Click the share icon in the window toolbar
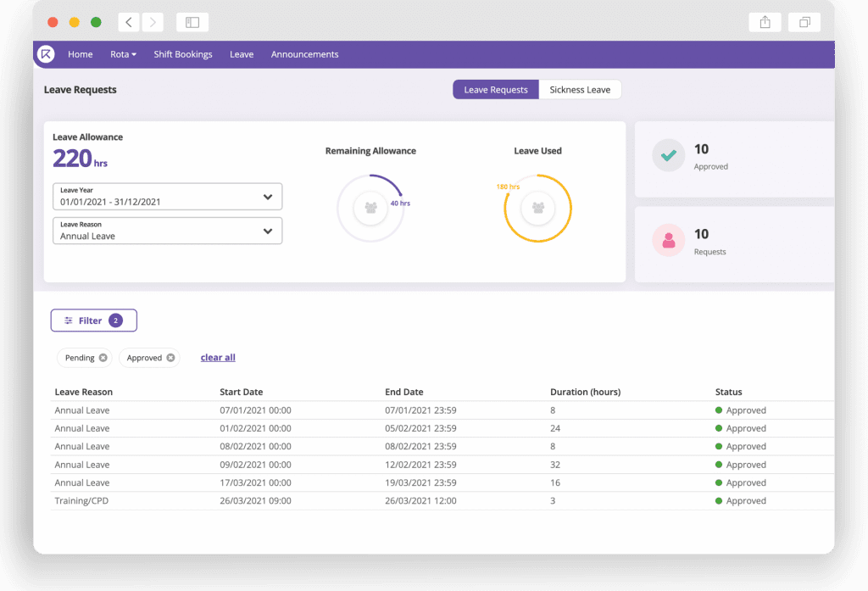This screenshot has width=868, height=591. tap(765, 23)
